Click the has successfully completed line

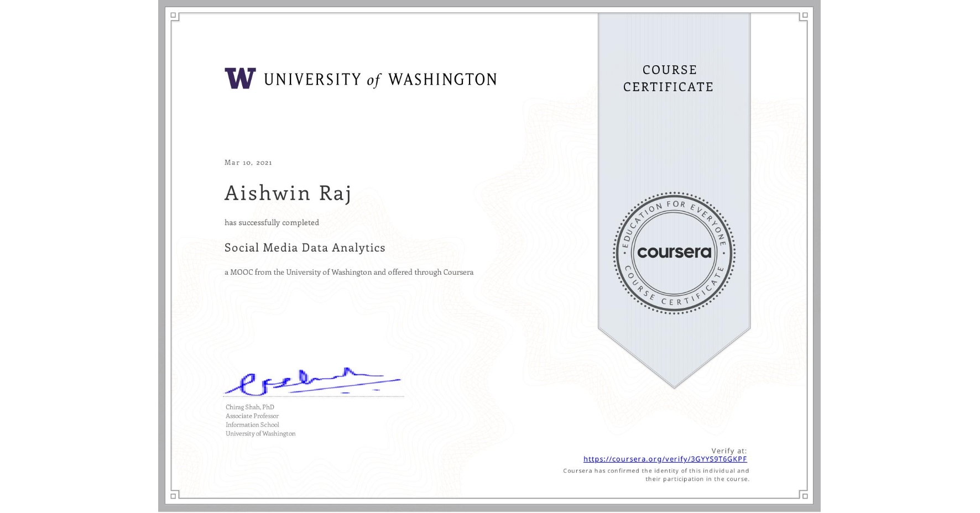coord(272,222)
